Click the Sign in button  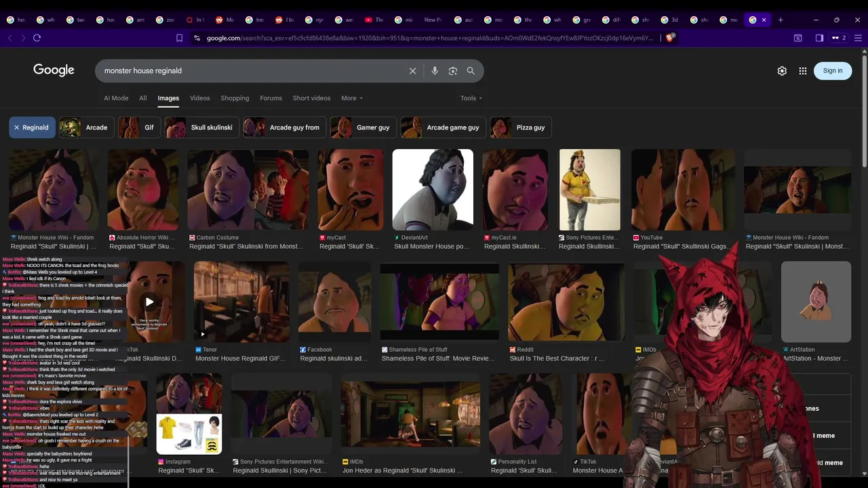(833, 70)
